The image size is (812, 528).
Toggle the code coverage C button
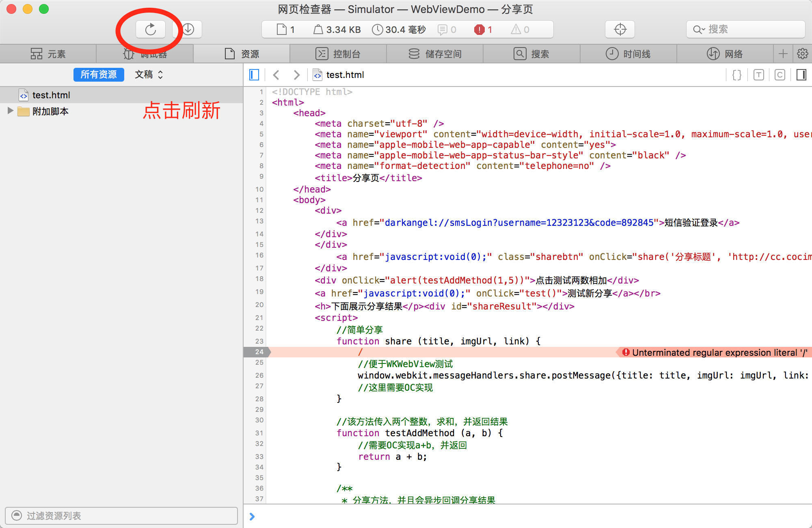click(x=780, y=75)
